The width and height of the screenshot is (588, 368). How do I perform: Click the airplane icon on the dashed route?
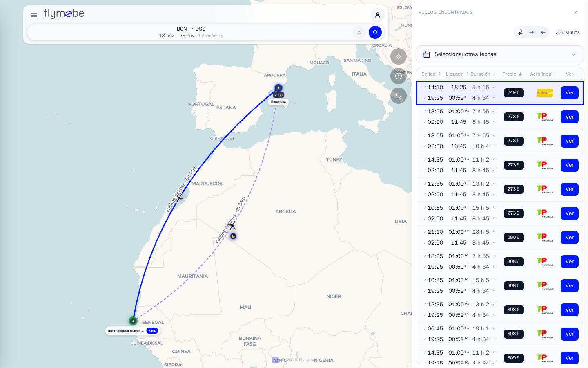(x=232, y=225)
